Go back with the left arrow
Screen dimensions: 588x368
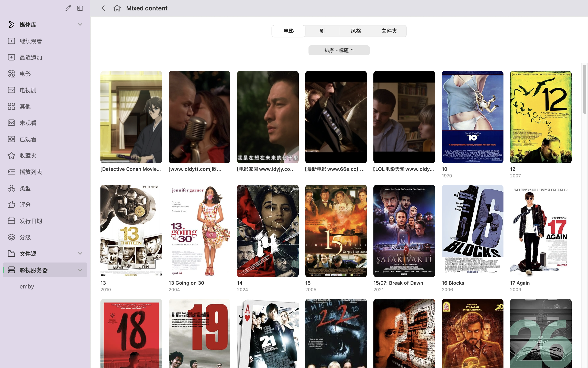(x=103, y=8)
